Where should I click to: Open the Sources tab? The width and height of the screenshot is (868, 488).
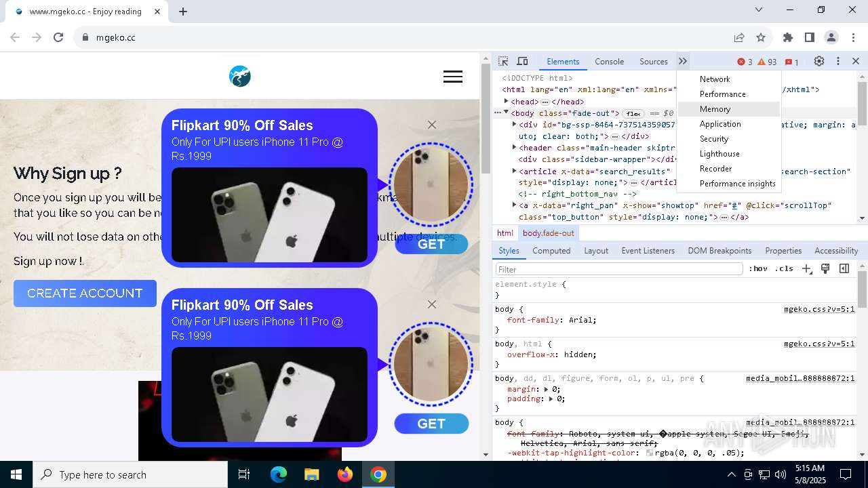654,62
